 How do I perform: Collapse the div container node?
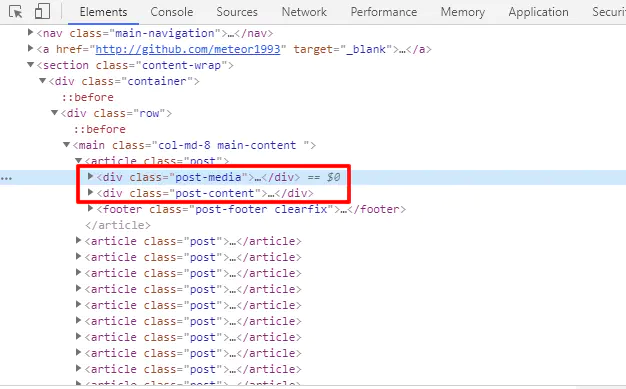click(x=42, y=80)
